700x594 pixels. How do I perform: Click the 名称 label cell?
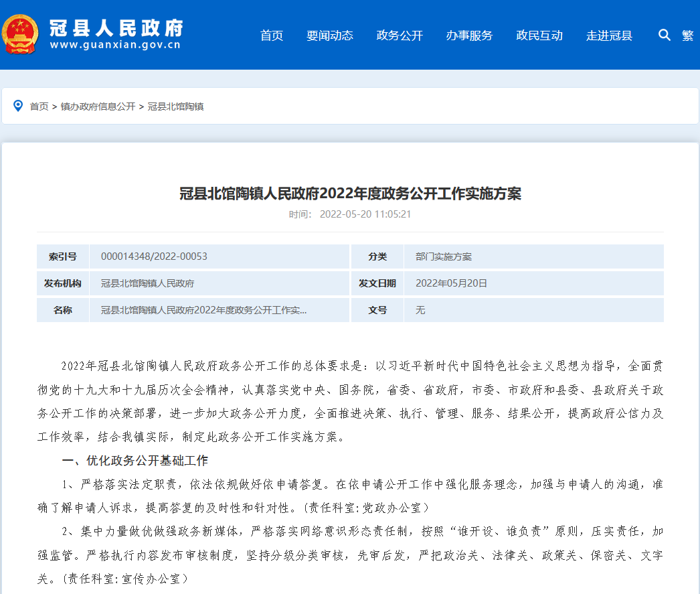coord(62,310)
